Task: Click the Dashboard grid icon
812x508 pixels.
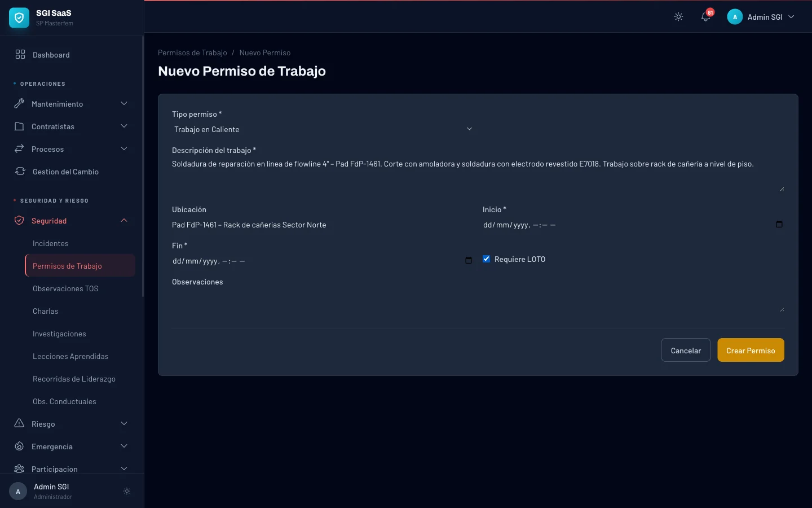Action: 20,55
